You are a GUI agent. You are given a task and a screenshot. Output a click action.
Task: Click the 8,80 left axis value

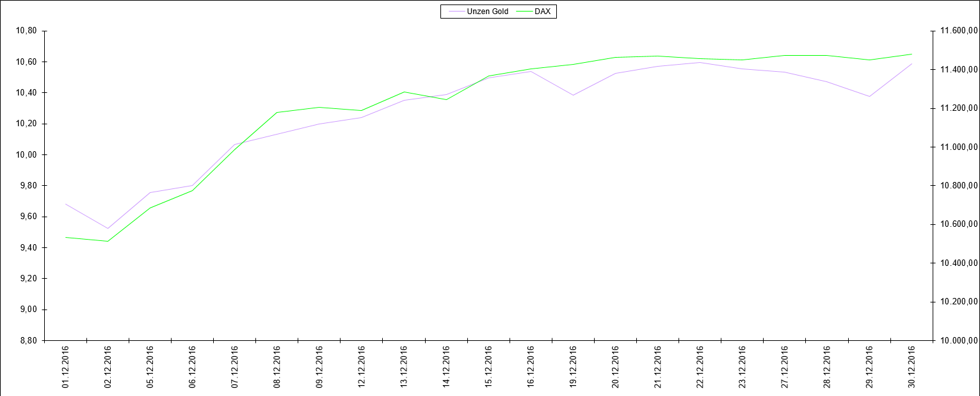click(x=28, y=340)
